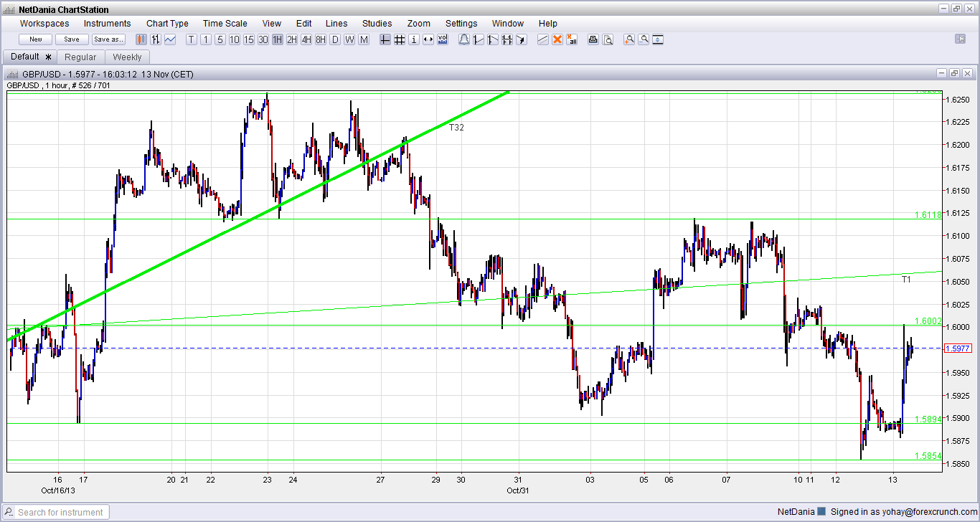Click the Search for instrument field
980x522 pixels.
pos(56,512)
